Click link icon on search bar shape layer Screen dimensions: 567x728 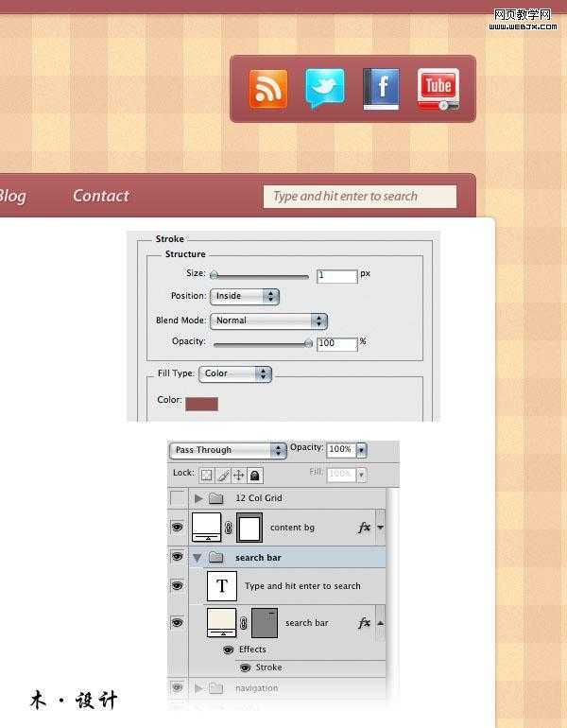click(x=244, y=623)
